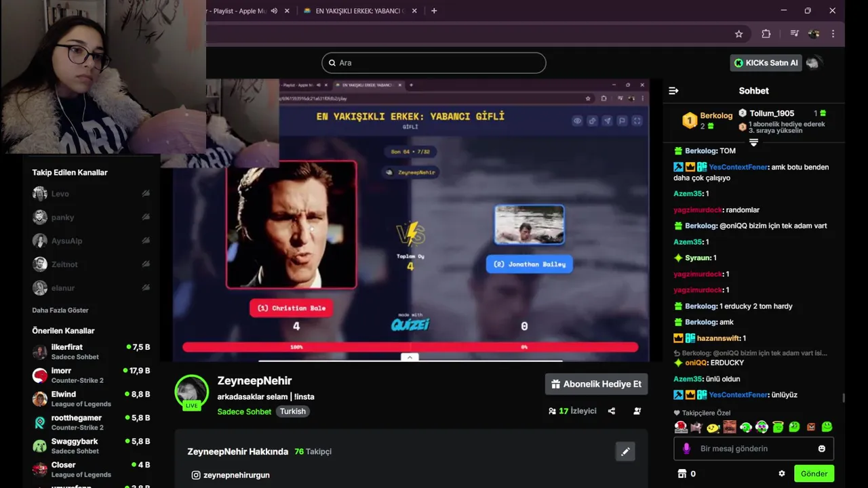Open imorr recommended channel avatar
The height and width of the screenshot is (488, 868).
pos(40,375)
